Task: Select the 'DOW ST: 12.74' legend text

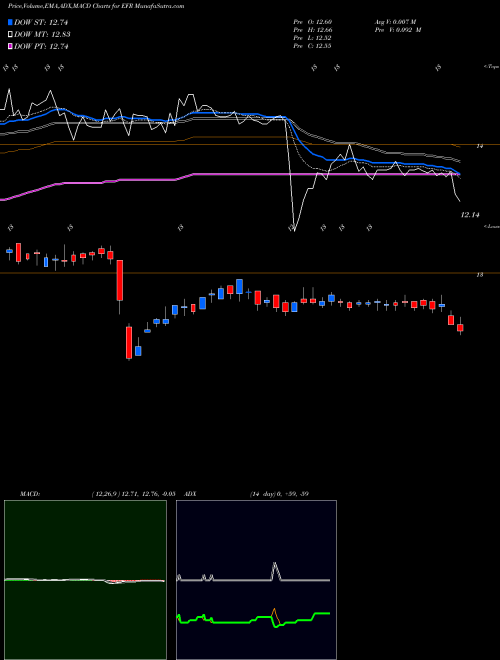Action: (41, 22)
